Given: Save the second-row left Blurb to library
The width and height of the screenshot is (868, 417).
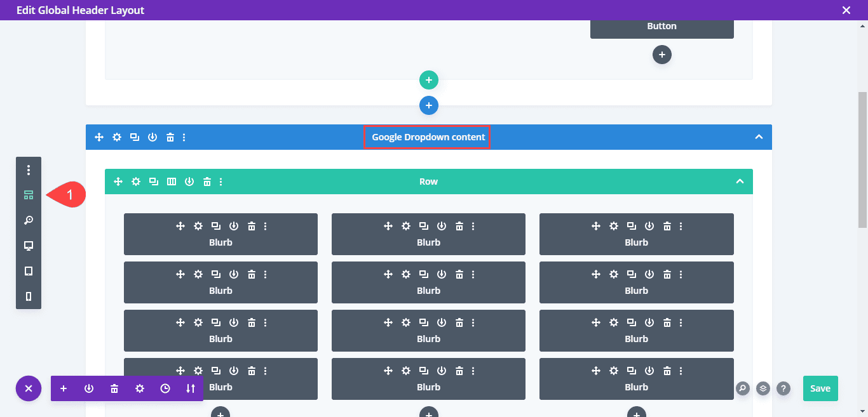Looking at the screenshot, I should (x=234, y=274).
